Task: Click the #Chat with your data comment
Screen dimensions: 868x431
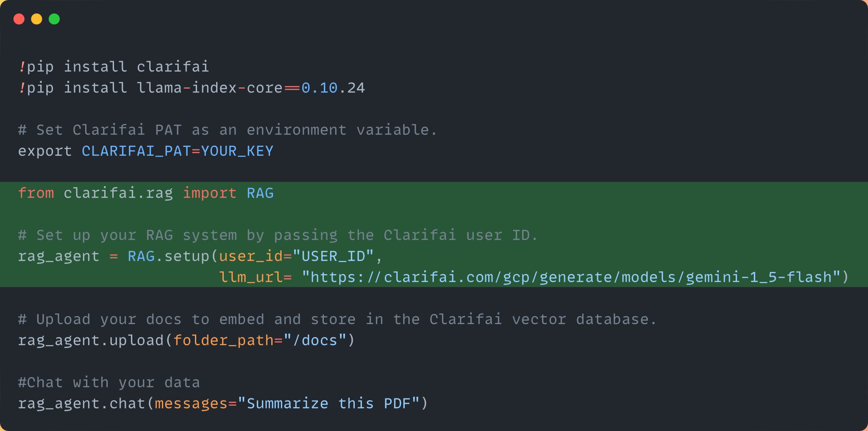Action: 109,383
